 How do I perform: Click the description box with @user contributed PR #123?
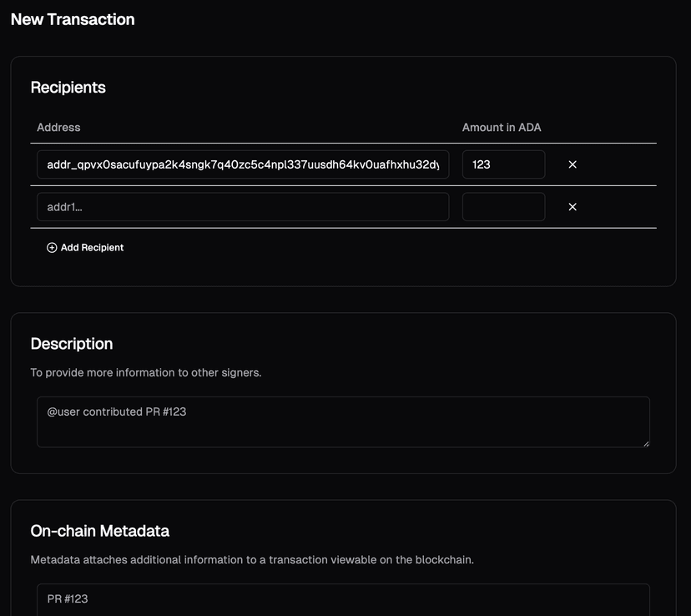pos(342,422)
